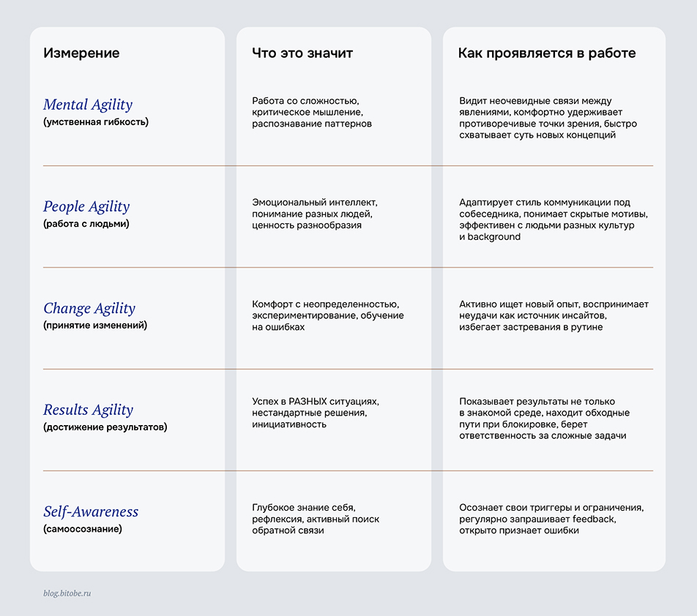Select the "(принятие изменений)" subtitle
Screen dimensions: 697x616
pyautogui.click(x=95, y=326)
